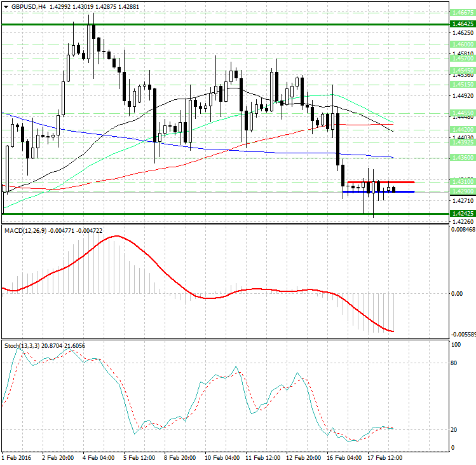
Task: Select the 1.46675 price level tag
Action: (461, 12)
